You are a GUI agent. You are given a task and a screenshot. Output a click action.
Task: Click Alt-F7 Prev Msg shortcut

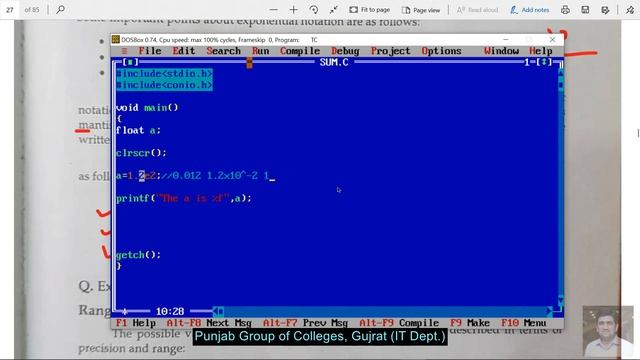(x=305, y=323)
